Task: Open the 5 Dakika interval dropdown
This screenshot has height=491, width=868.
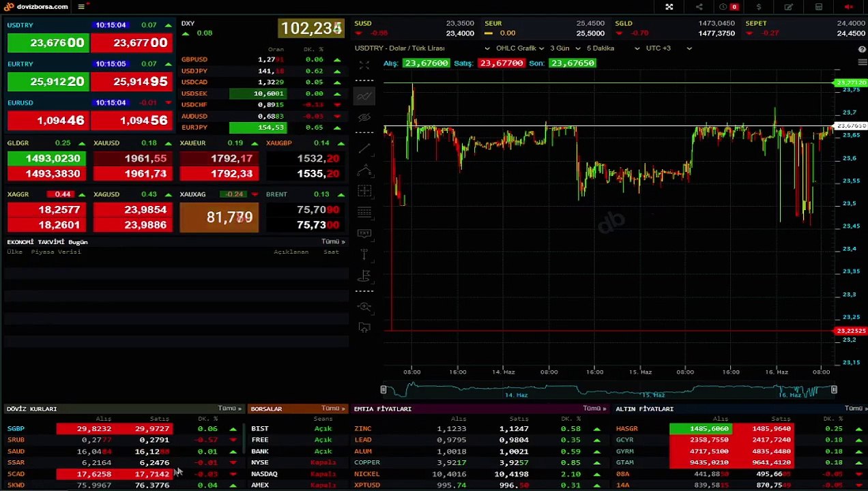Action: coord(613,48)
